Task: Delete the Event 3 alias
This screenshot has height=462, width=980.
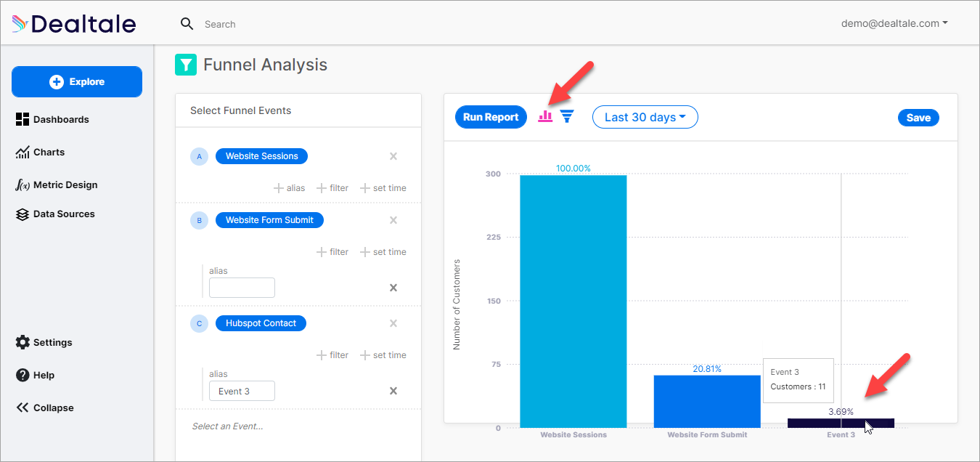Action: tap(393, 391)
